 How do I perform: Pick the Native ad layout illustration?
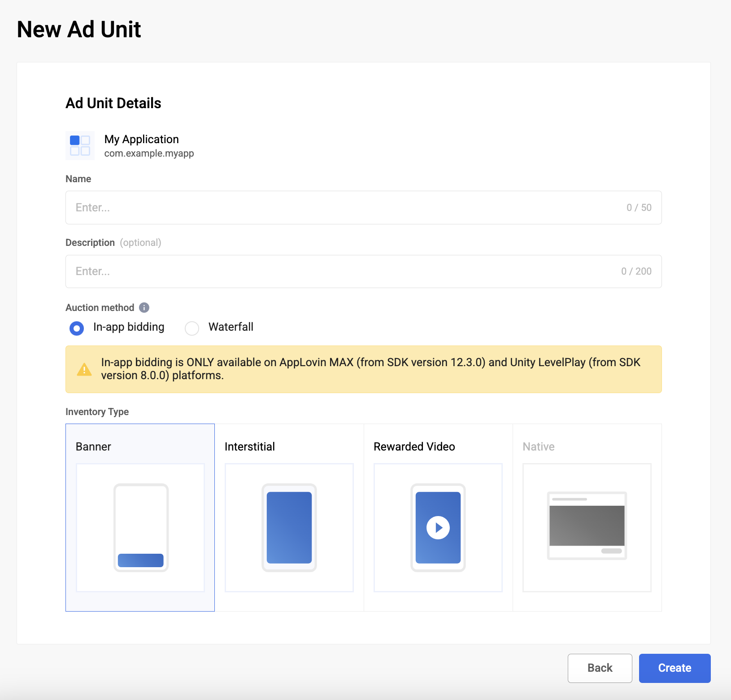point(587,526)
